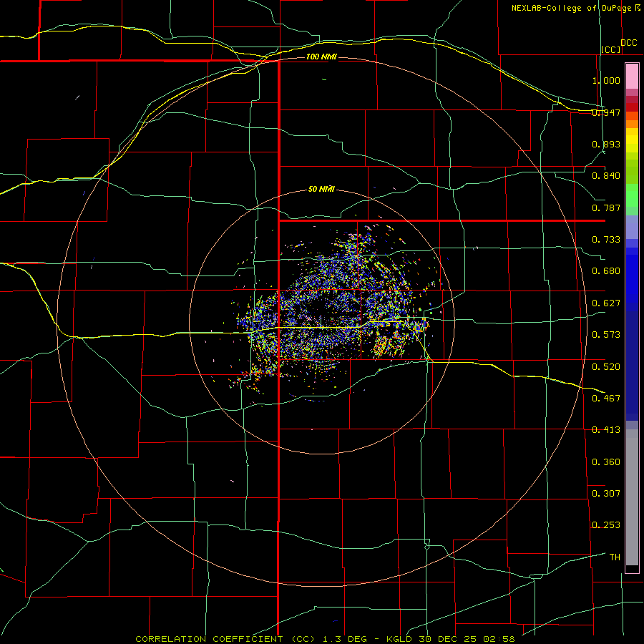Click the [CC] legend heading

[611, 49]
